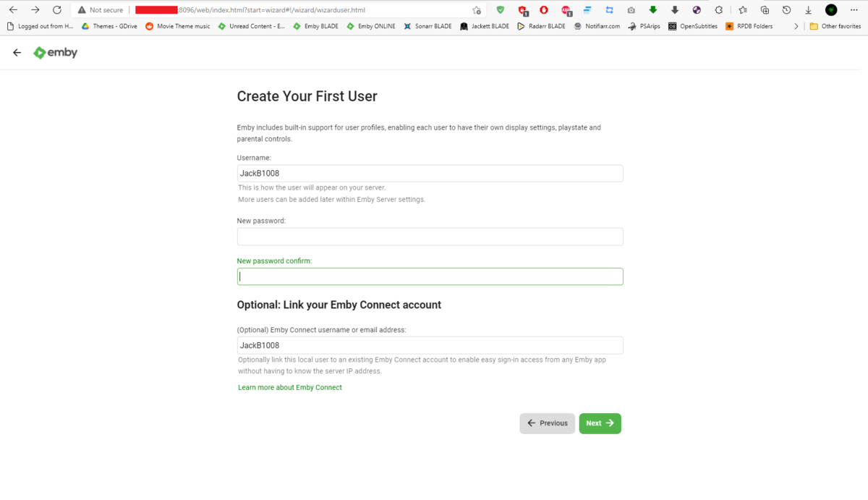The image size is (868, 500).
Task: Click the screenshot camera extension icon
Action: (x=631, y=9)
